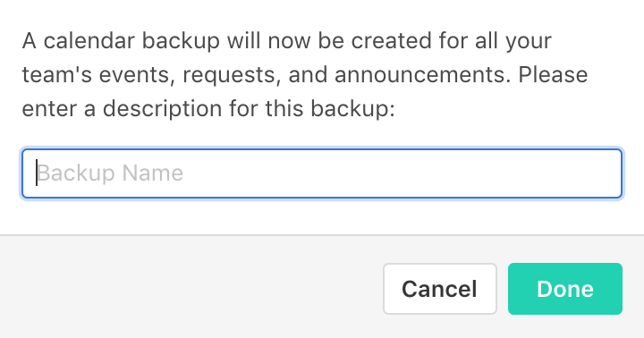Screen dimensions: 644x338
Task: Click the Backup Name input field
Action: [x=322, y=173]
